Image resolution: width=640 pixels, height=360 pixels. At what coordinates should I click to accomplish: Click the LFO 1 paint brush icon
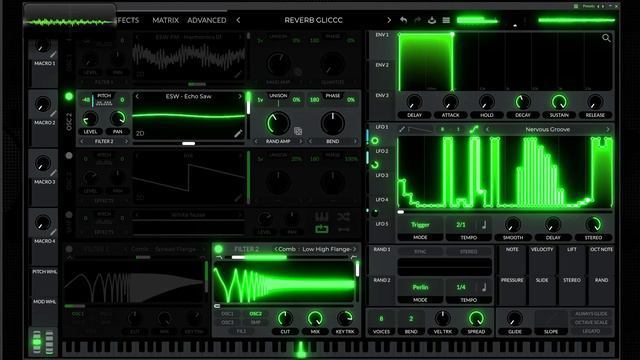pyautogui.click(x=402, y=129)
